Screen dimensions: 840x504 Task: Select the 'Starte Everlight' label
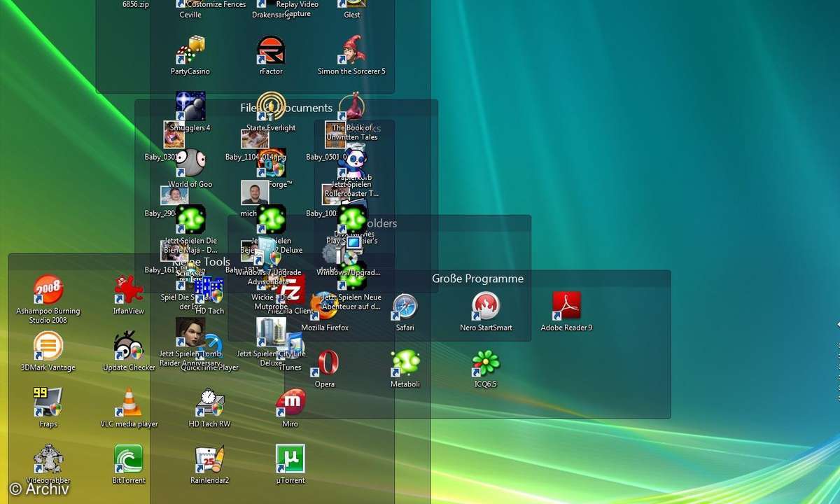pyautogui.click(x=271, y=128)
